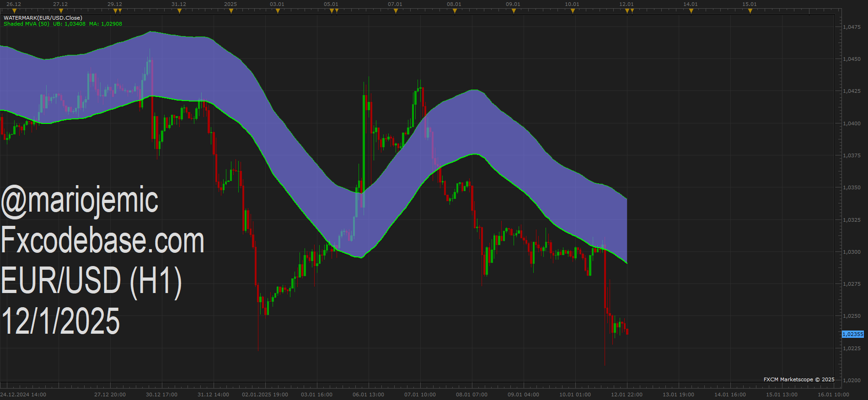Click the 09.01 04:00 time label
Screen dimensions: 868x400
[523, 395]
